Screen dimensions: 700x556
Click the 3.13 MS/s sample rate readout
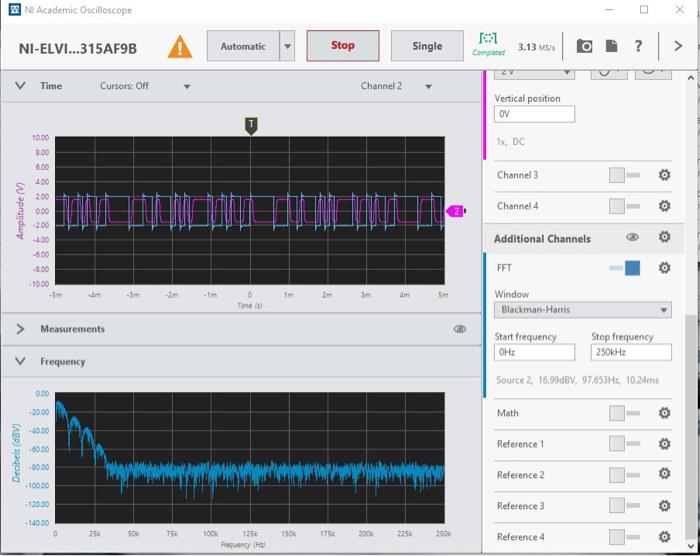click(x=536, y=47)
